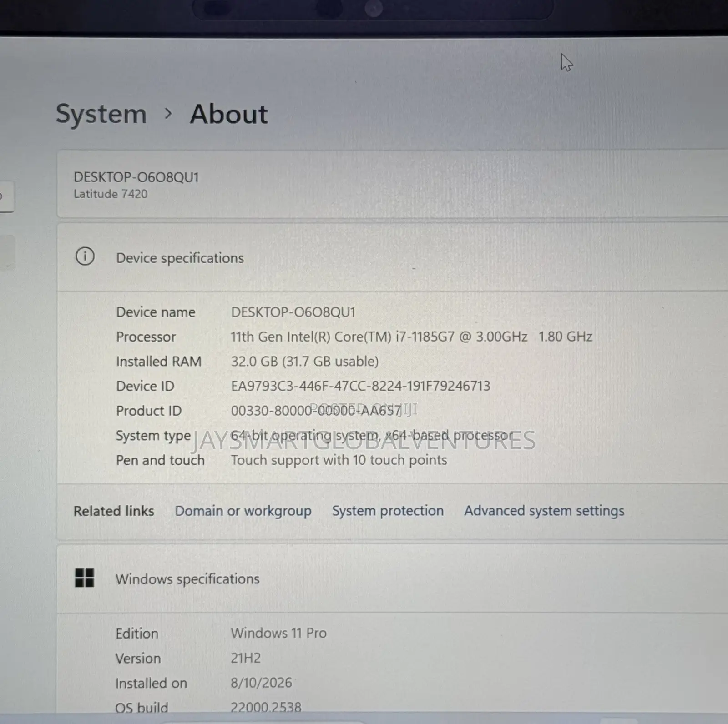Click the Processor row label
The height and width of the screenshot is (724, 728).
pyautogui.click(x=146, y=337)
